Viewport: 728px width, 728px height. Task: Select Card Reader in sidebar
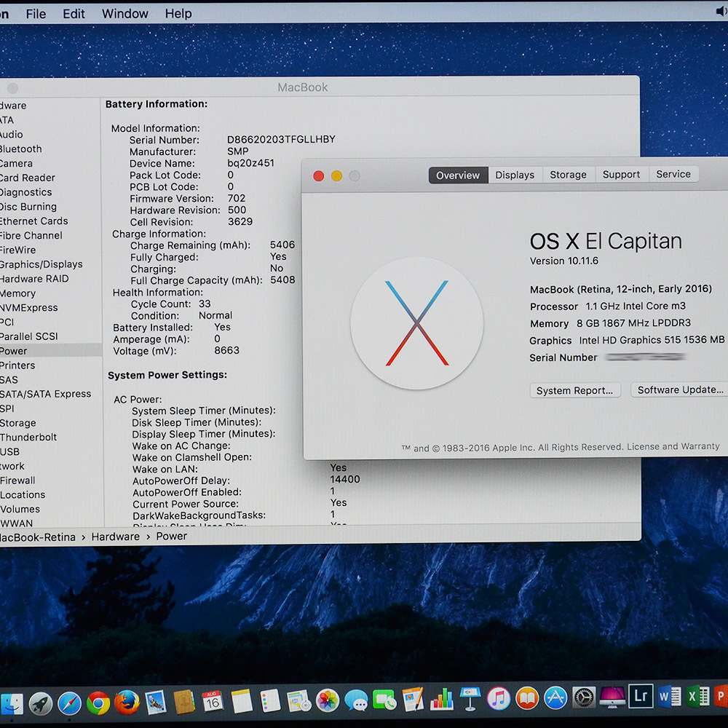28,178
